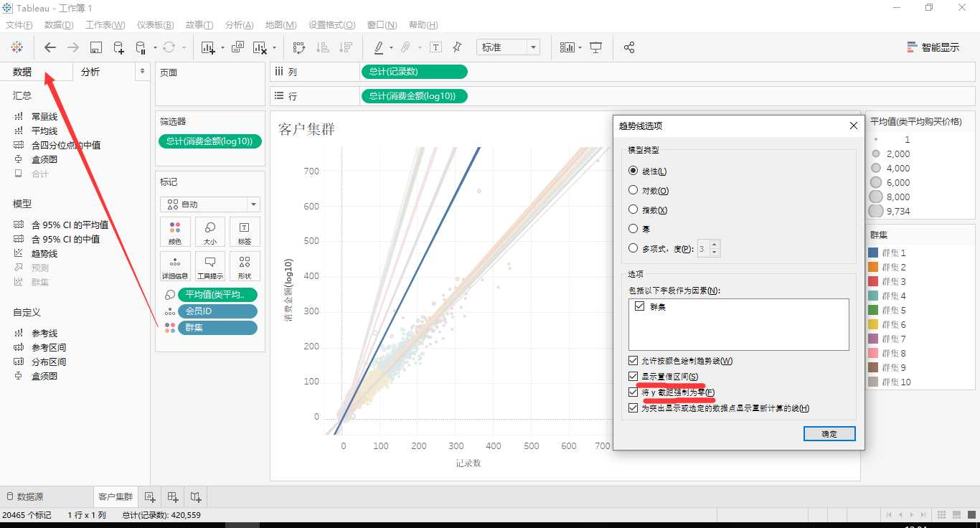
Task: Open the 工具提示 tooltip marks card
Action: [210, 266]
